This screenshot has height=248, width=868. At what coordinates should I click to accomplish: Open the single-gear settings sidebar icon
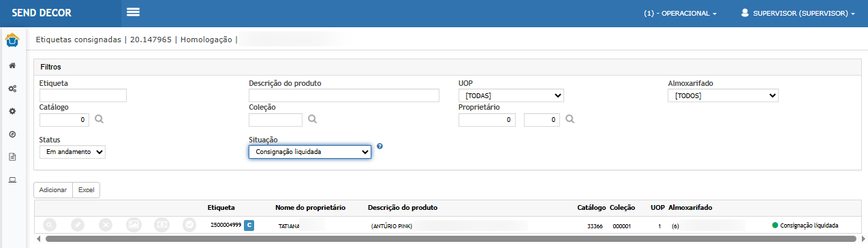pos(12,111)
